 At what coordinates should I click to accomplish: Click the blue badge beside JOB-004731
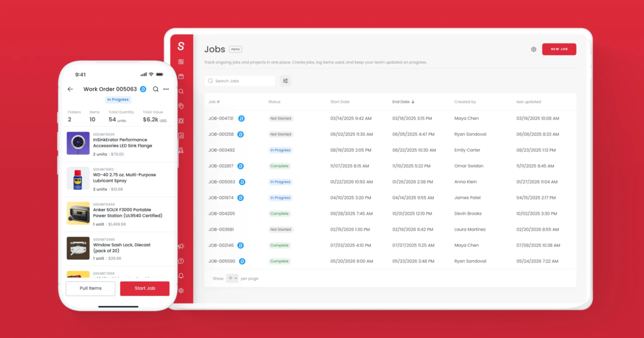tap(241, 118)
